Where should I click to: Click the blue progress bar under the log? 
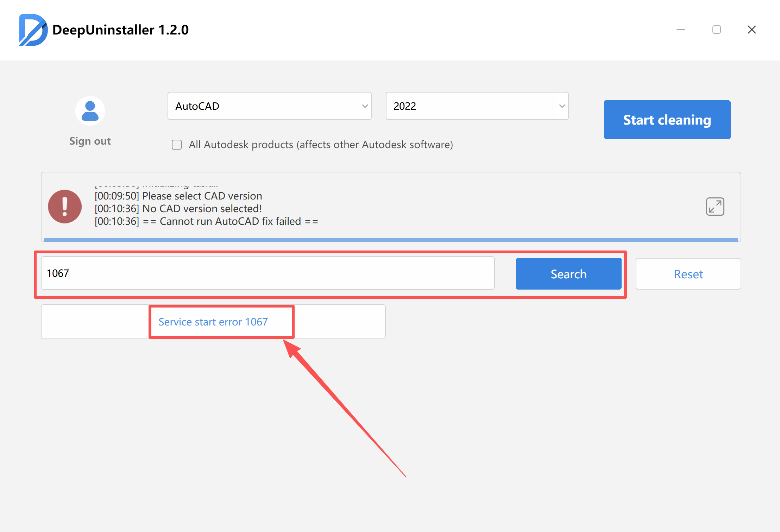[x=391, y=240]
